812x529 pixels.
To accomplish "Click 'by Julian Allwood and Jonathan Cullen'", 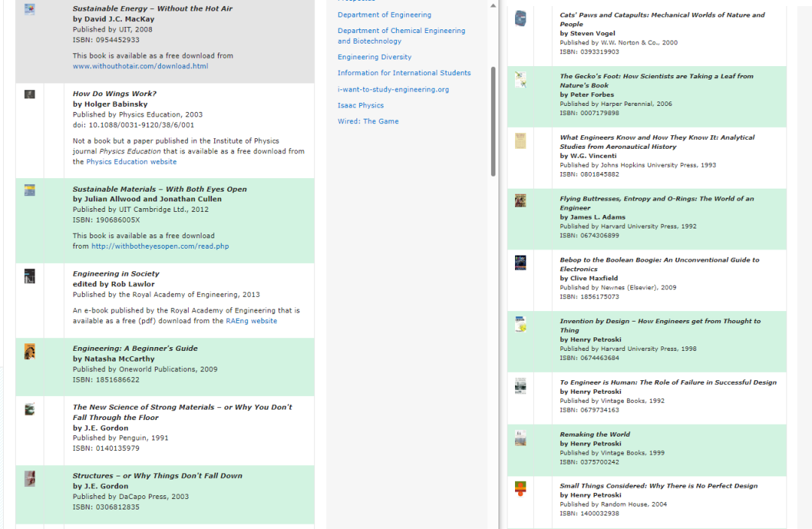I will (147, 199).
